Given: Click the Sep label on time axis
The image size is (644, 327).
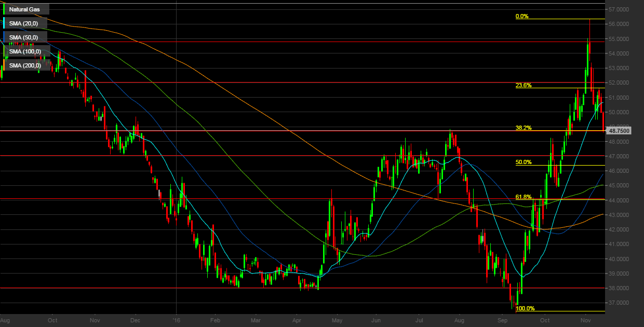Looking at the screenshot, I should coord(502,321).
